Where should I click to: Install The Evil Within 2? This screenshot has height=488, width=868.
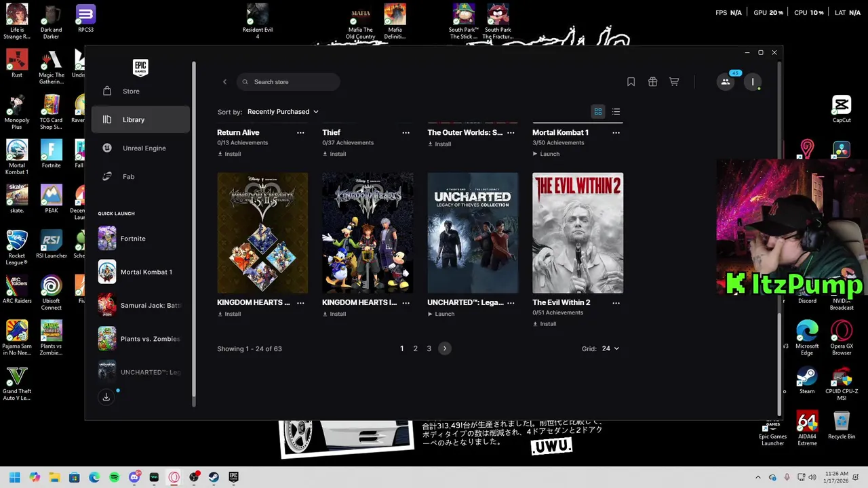[545, 324]
